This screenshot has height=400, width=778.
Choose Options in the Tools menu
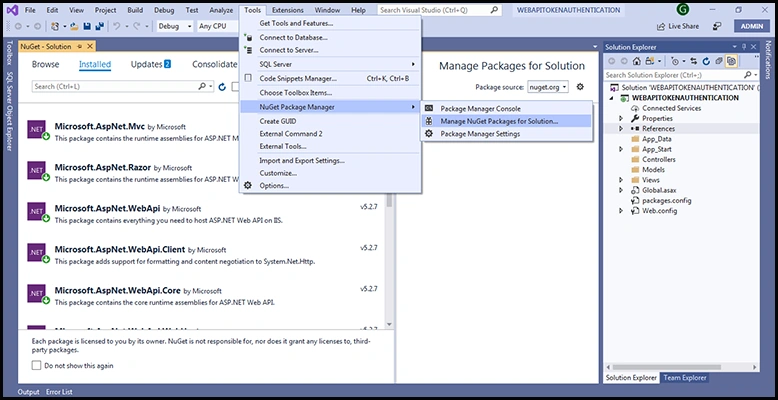330,186
